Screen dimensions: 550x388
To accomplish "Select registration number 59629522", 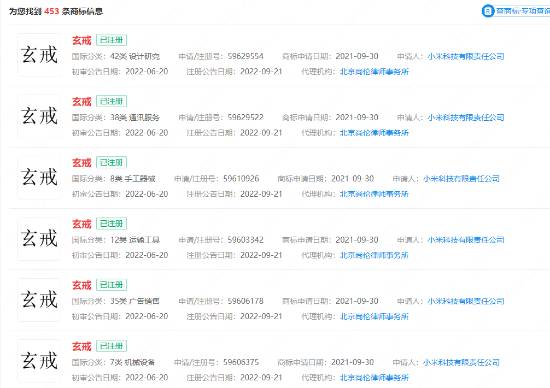I will (246, 118).
